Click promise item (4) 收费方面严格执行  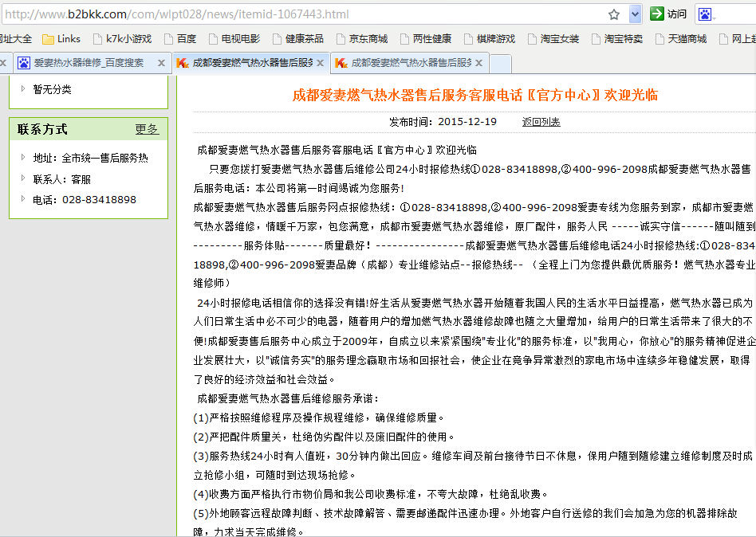click(370, 494)
